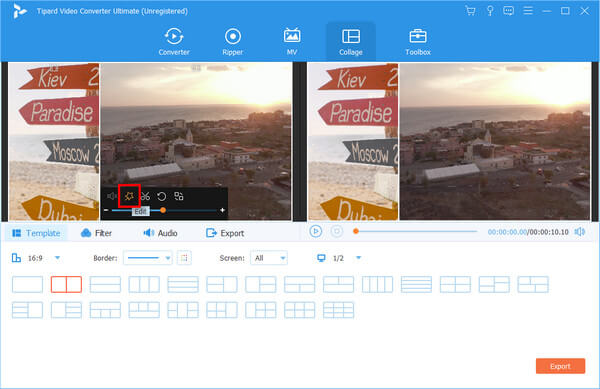Open the feedback chat icon
600x389 pixels.
[508, 11]
